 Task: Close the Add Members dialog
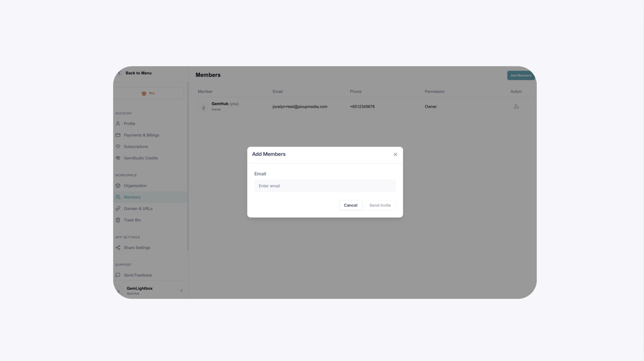[x=395, y=155]
